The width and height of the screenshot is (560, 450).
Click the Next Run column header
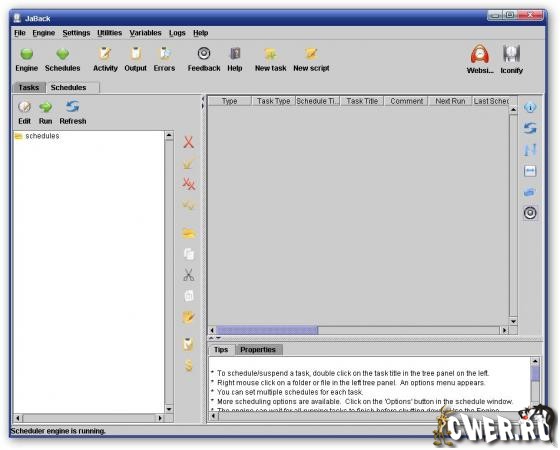point(450,101)
